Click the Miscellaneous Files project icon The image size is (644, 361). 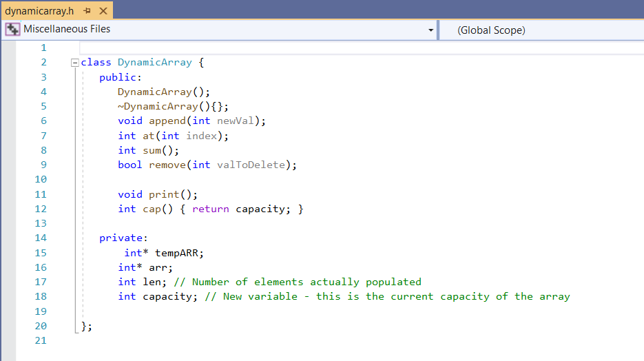pyautogui.click(x=12, y=29)
